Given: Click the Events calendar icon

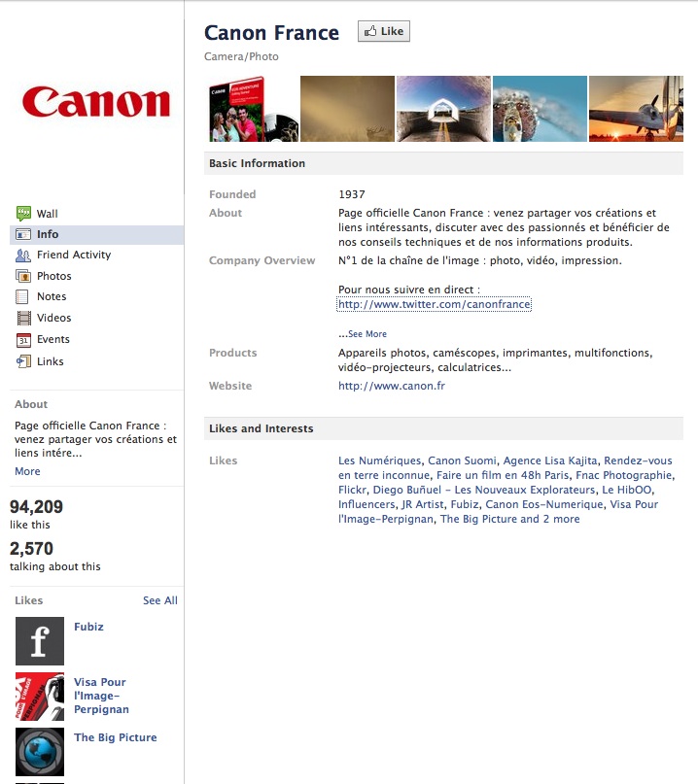Looking at the screenshot, I should click(23, 340).
